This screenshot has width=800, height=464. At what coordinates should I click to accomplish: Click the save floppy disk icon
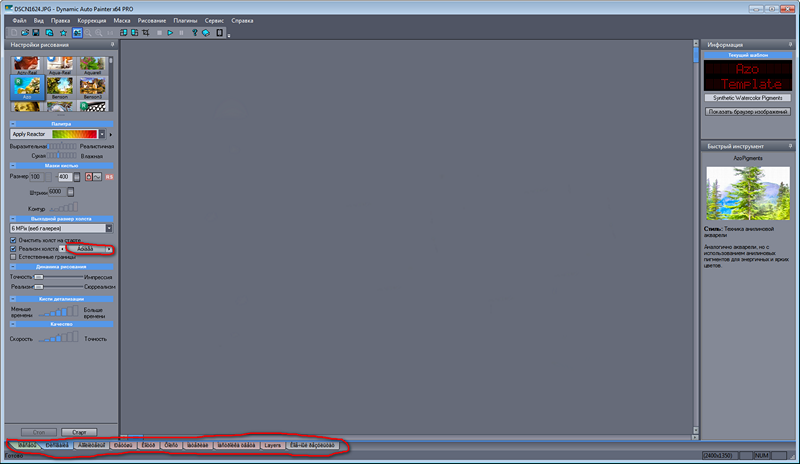coord(36,33)
